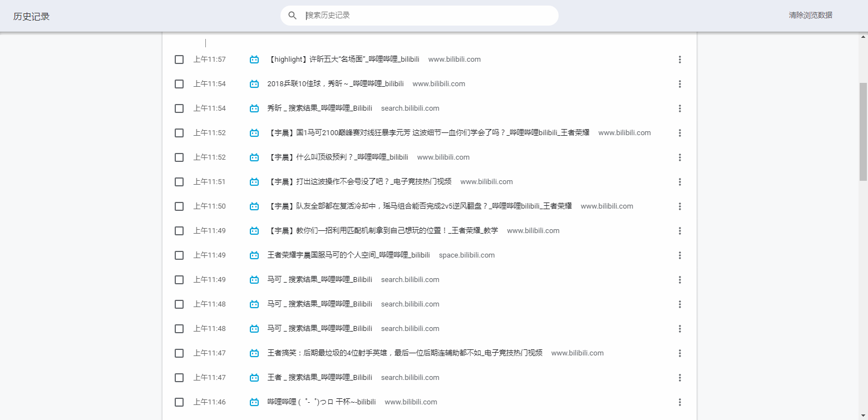This screenshot has width=868, height=420.
Task: Click favicon beside 什么叫顶级预判 entry
Action: click(x=254, y=157)
